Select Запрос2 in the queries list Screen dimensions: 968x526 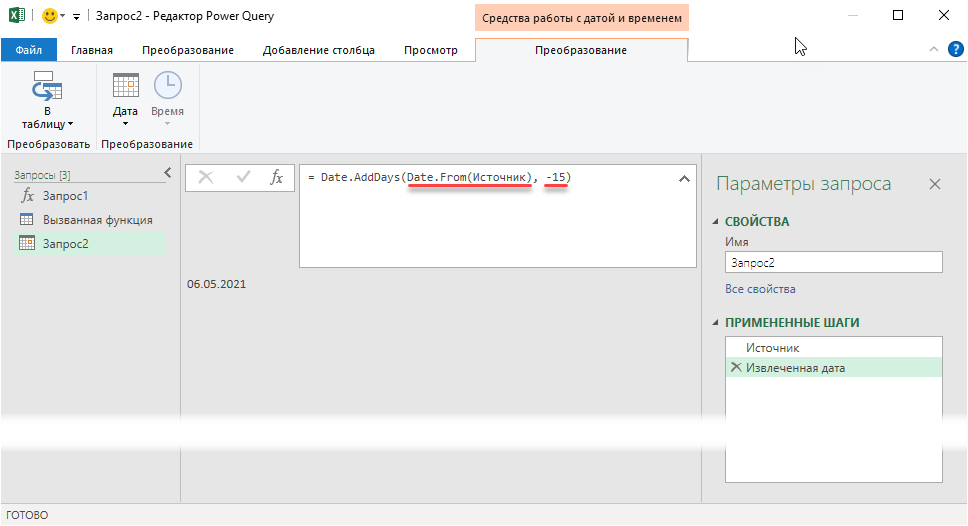tap(65, 243)
